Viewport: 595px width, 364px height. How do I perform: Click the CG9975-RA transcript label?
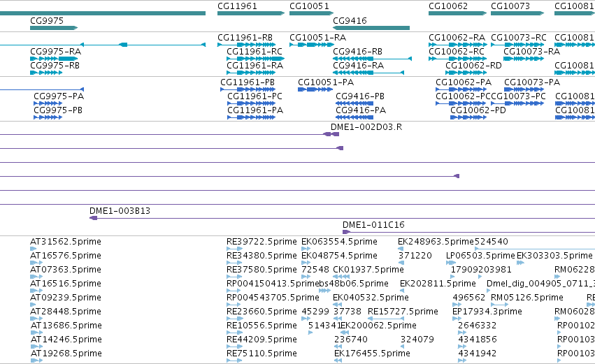[x=56, y=52]
